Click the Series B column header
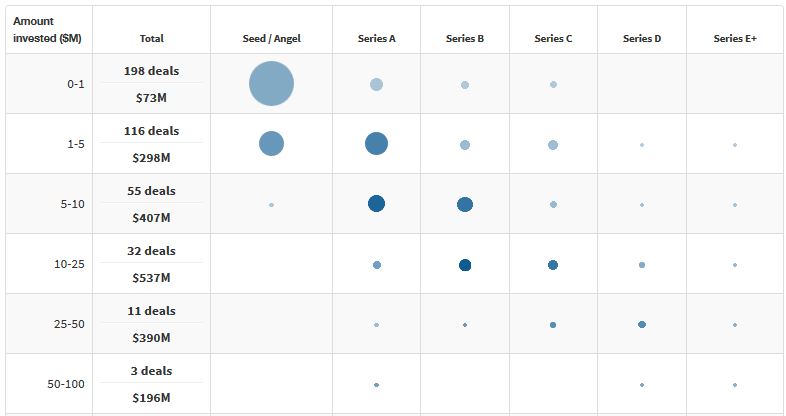 coord(465,39)
